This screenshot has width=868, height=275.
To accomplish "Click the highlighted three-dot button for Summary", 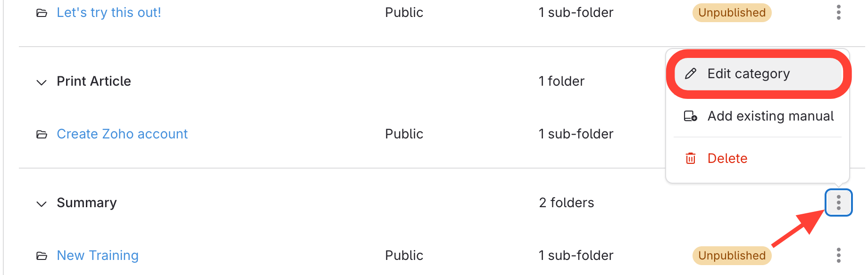I will [x=838, y=203].
